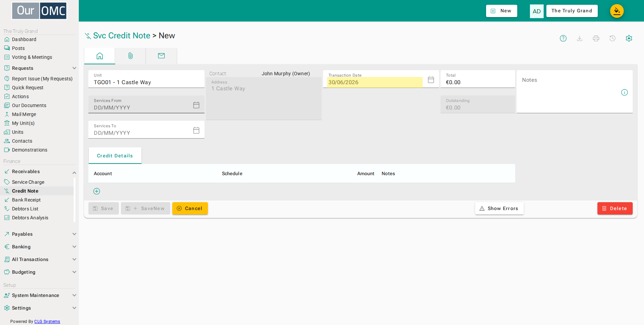The width and height of the screenshot is (644, 325).
Task: Click the Delete button
Action: tap(615, 208)
